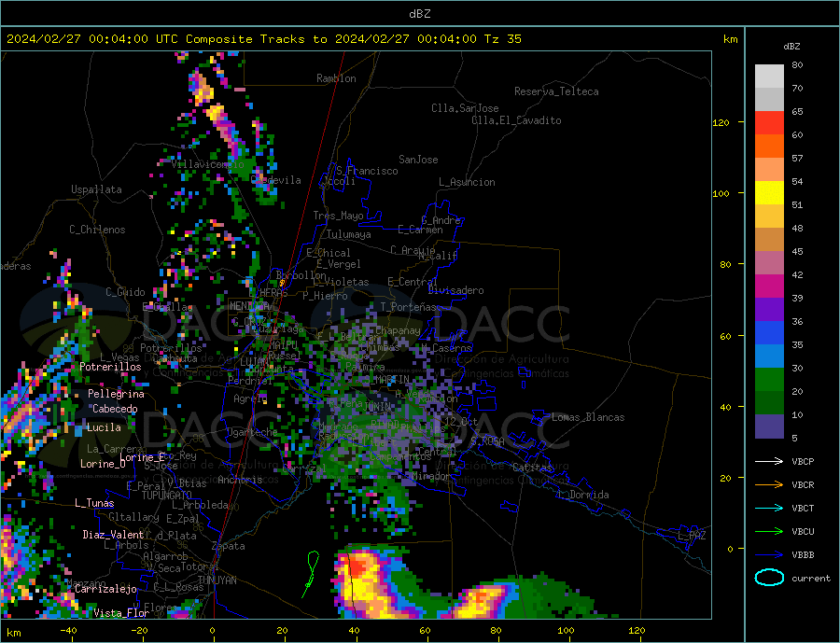Image resolution: width=840 pixels, height=643 pixels.
Task: Click the orange VBCR arrow in legend
Action: pos(769,484)
